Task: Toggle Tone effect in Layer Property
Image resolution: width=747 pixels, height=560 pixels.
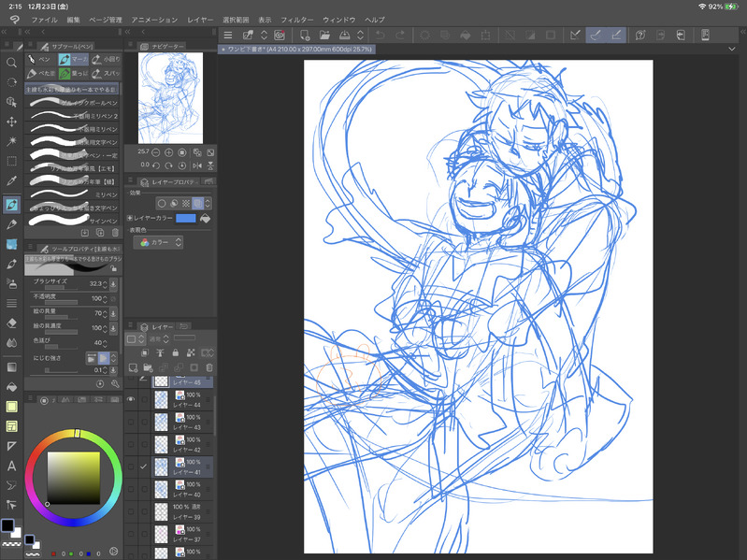Action: (x=186, y=203)
